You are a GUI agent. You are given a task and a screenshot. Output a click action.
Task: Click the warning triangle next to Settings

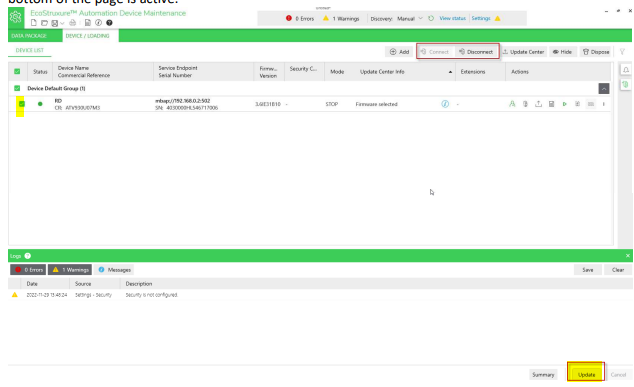click(x=498, y=18)
